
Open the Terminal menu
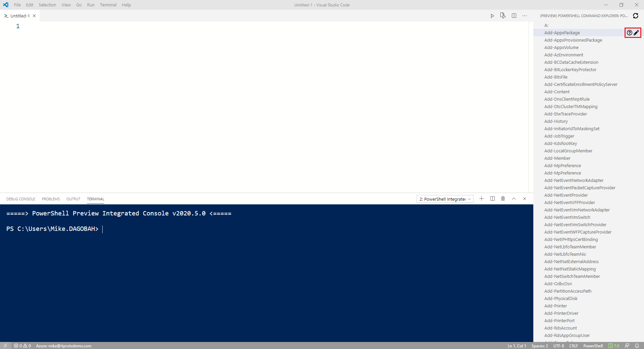point(108,5)
